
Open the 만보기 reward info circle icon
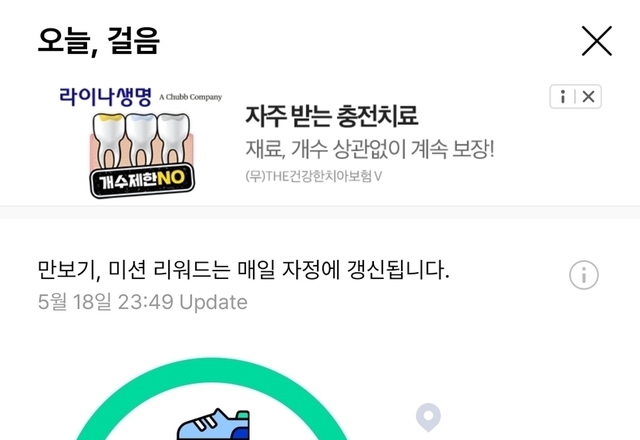pos(584,275)
